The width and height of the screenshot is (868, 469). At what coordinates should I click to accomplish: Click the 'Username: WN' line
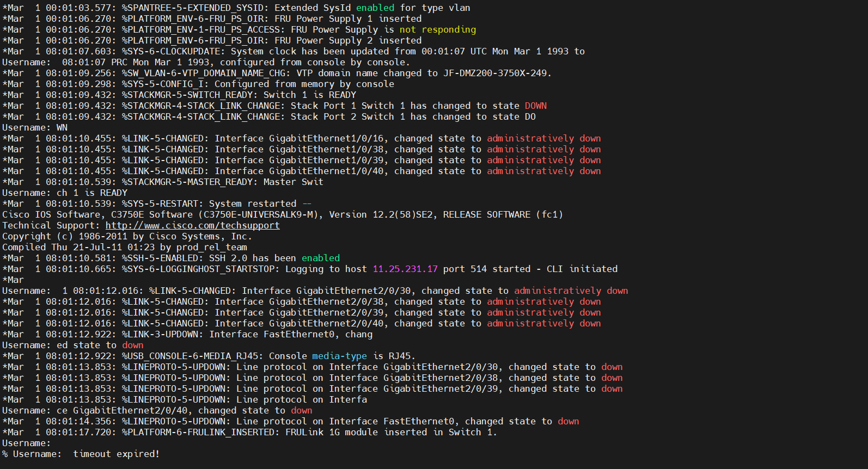[35, 127]
